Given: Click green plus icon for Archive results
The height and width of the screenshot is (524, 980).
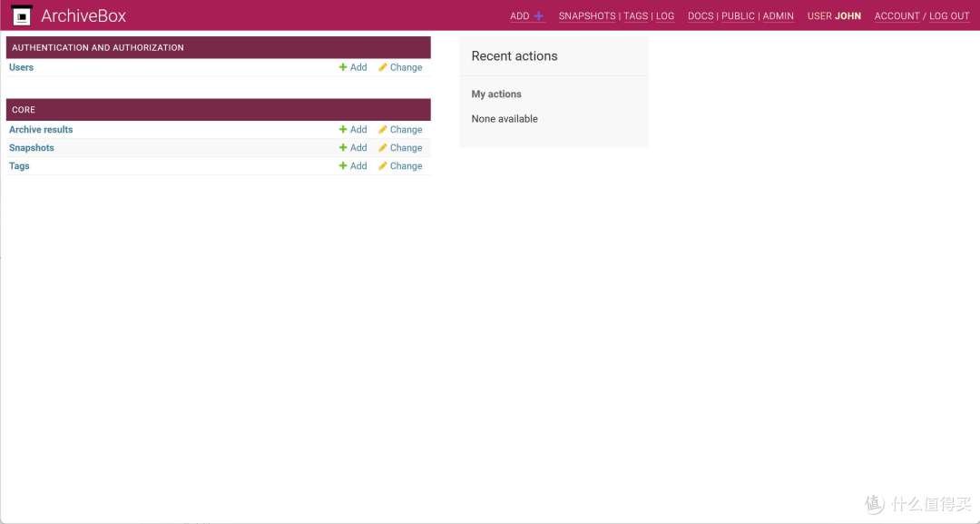Looking at the screenshot, I should 343,130.
